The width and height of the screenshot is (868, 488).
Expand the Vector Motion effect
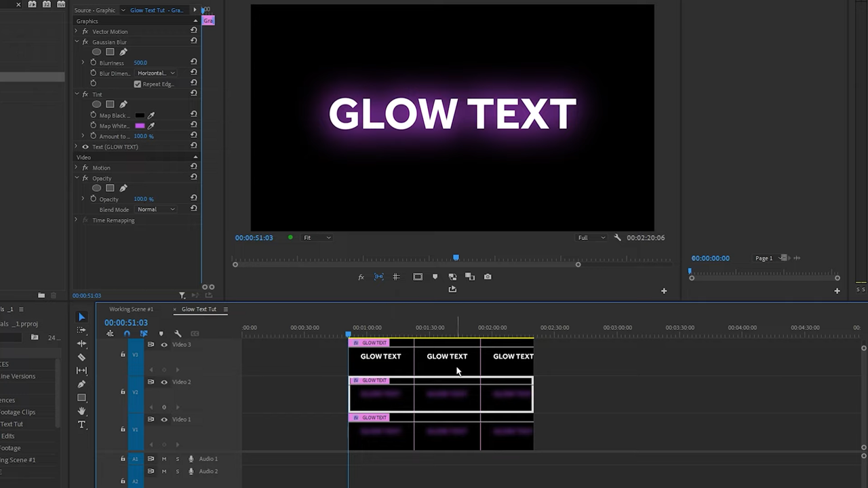point(77,31)
